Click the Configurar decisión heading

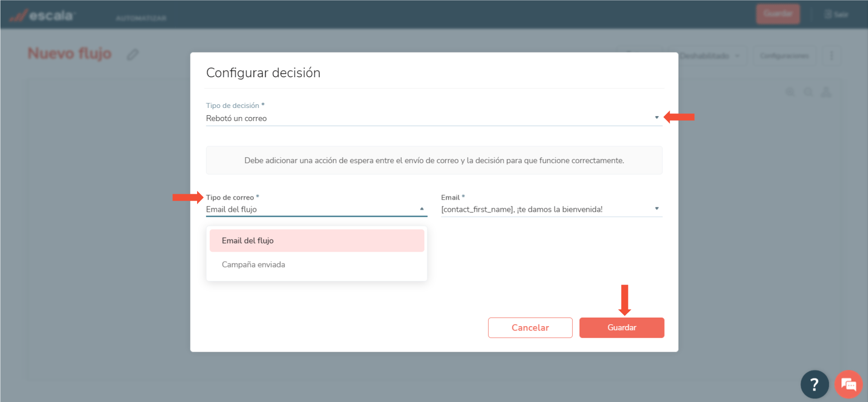tap(263, 73)
